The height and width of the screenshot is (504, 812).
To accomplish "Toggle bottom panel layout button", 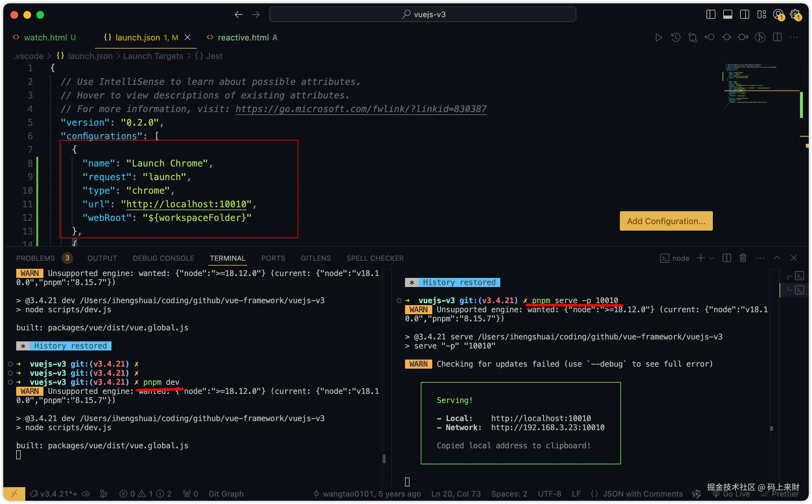I will coord(727,15).
